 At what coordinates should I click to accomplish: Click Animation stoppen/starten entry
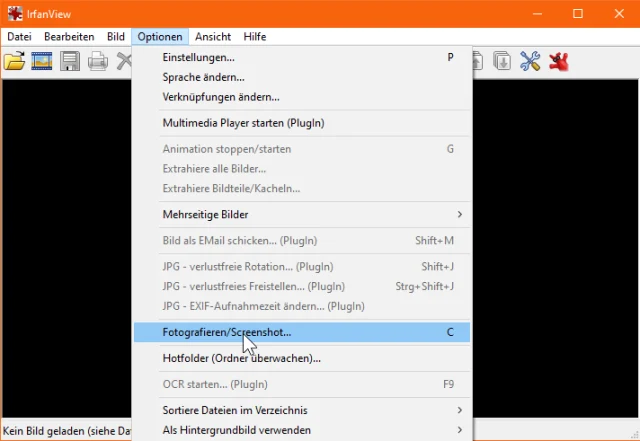(302, 149)
